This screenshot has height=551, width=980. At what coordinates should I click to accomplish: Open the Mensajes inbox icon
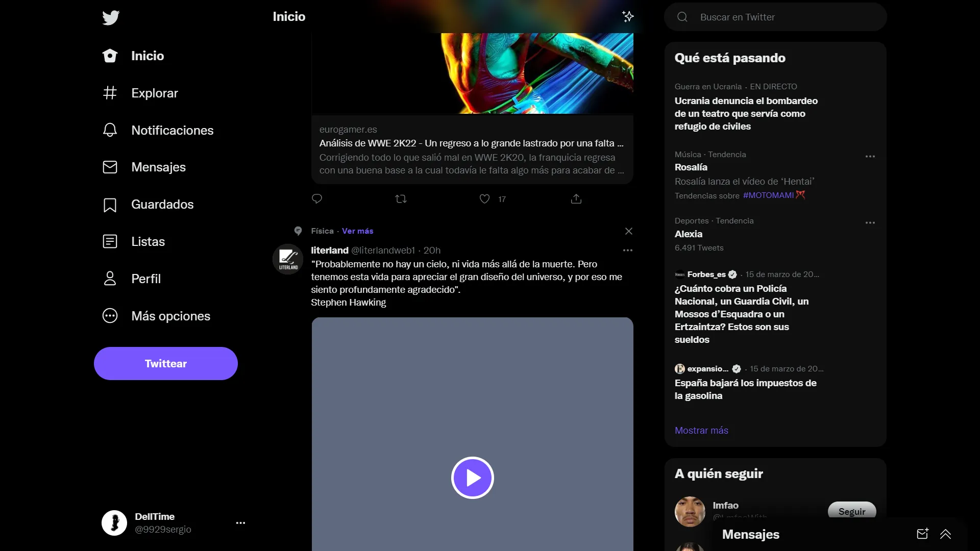click(x=159, y=167)
